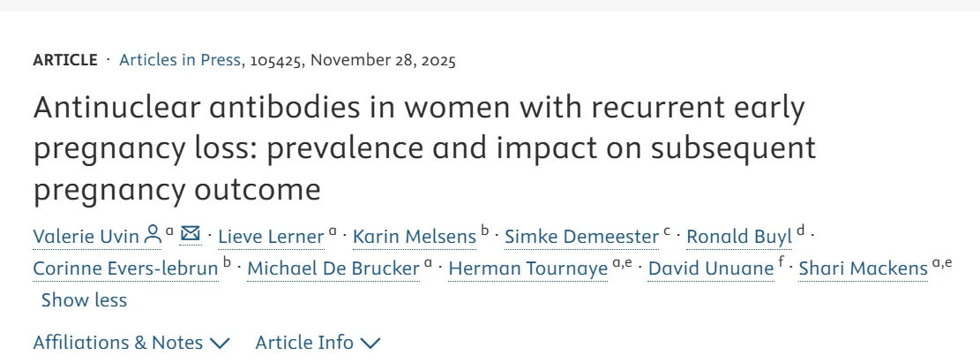
Task: Open author Valerie Uvin's details
Action: [x=86, y=237]
